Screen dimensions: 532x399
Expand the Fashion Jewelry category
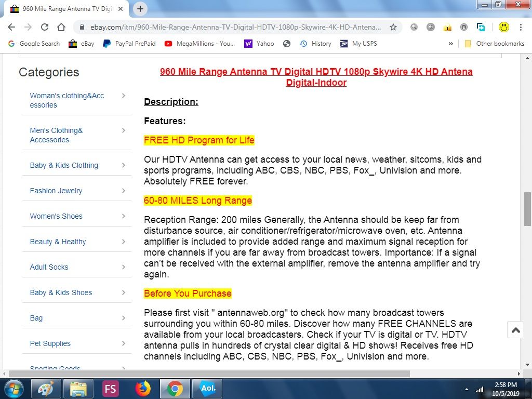[123, 191]
